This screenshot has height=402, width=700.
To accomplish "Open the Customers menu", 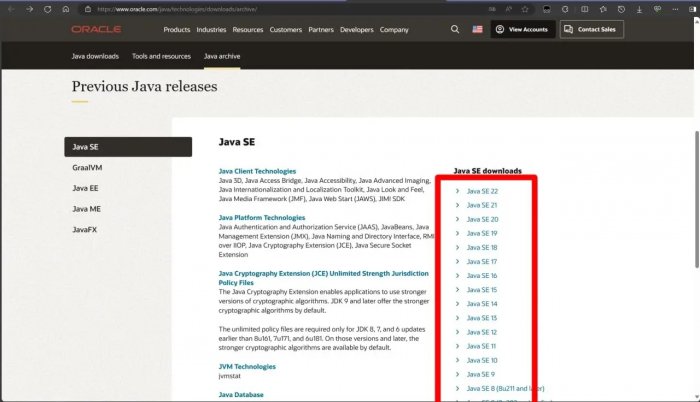I will coord(286,29).
